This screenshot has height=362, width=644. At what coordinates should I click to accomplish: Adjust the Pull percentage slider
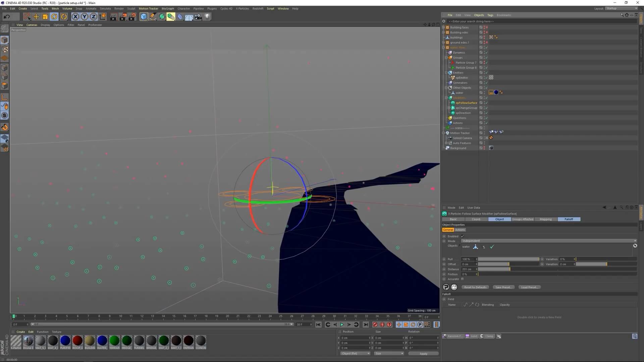[508, 259]
